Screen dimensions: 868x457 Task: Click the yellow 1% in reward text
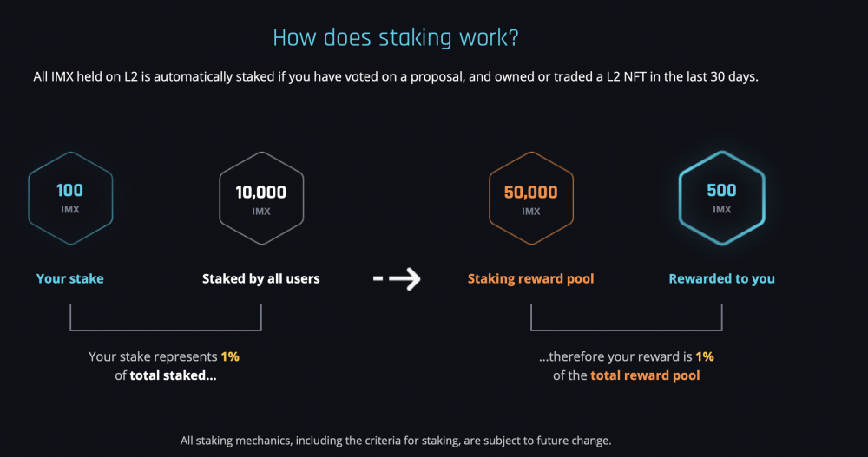click(705, 356)
